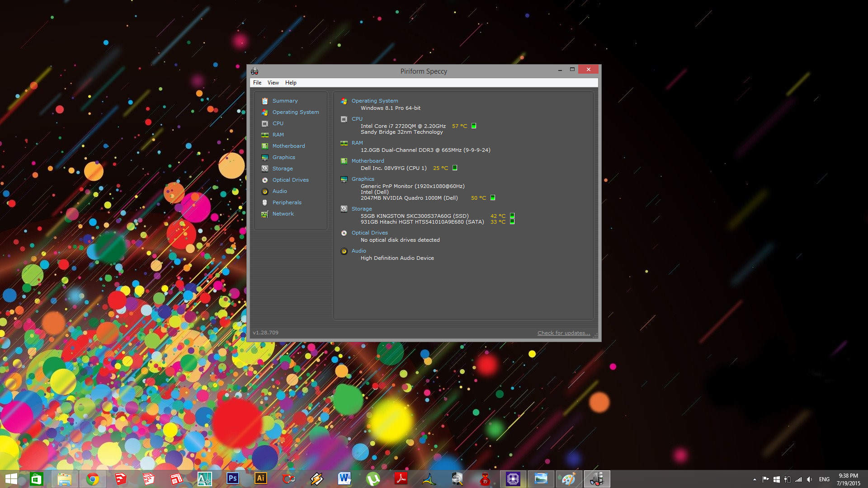Maximize the Piriform Speccy window
The width and height of the screenshot is (868, 488).
pos(572,70)
